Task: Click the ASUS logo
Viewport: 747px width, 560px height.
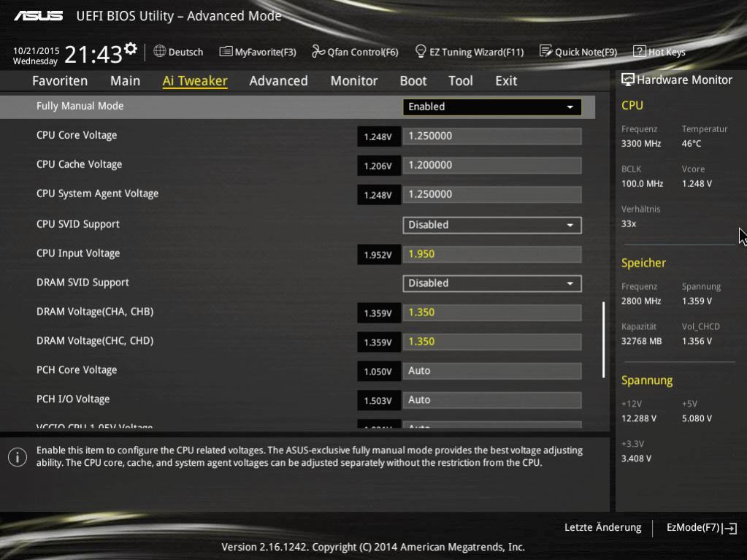Action: [38, 16]
